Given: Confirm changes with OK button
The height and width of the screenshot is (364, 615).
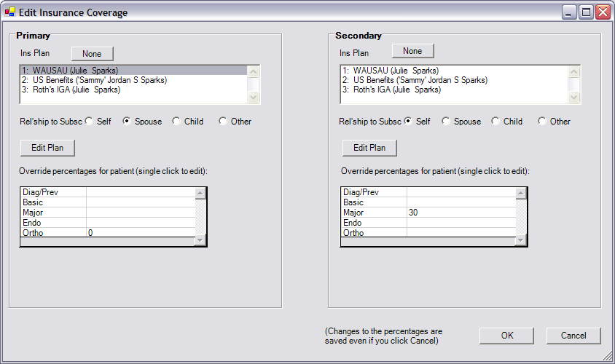Looking at the screenshot, I should click(x=506, y=336).
